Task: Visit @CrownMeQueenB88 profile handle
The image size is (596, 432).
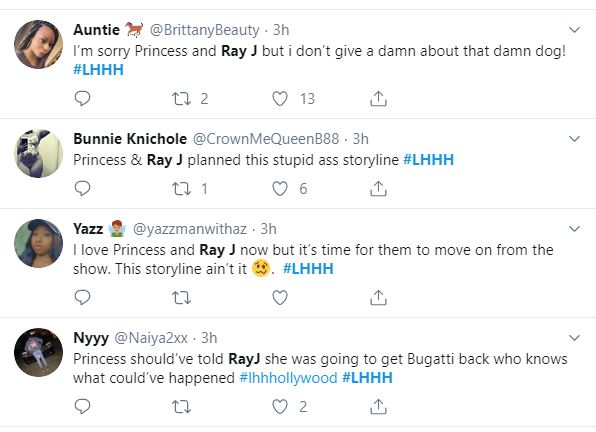Action: point(266,139)
